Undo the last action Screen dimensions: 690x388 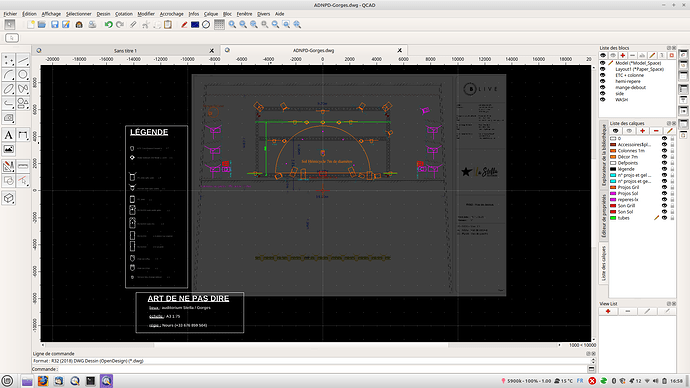[108, 25]
